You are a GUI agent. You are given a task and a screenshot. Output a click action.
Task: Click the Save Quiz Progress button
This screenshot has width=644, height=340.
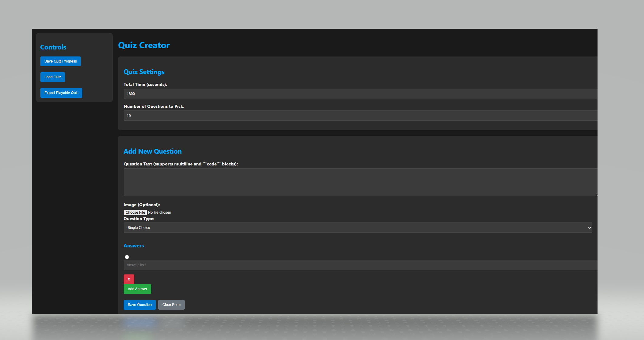coord(60,61)
